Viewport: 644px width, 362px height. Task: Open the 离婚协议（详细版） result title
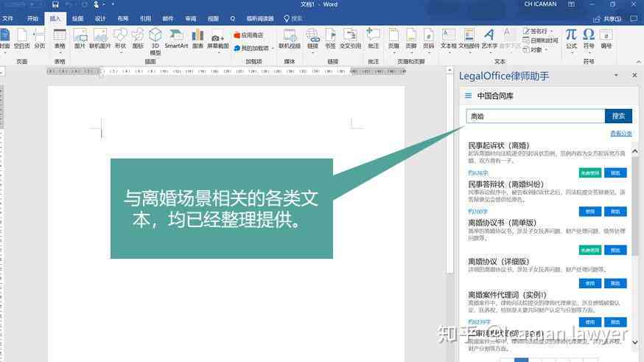499,262
